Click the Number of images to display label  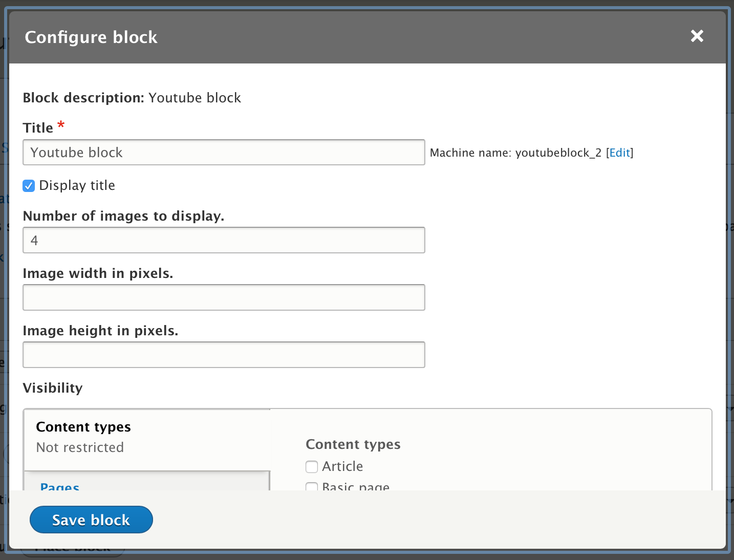(123, 216)
